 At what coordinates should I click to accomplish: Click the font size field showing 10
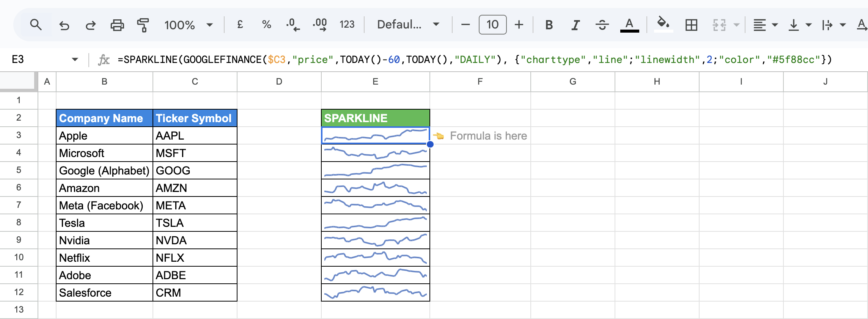492,25
